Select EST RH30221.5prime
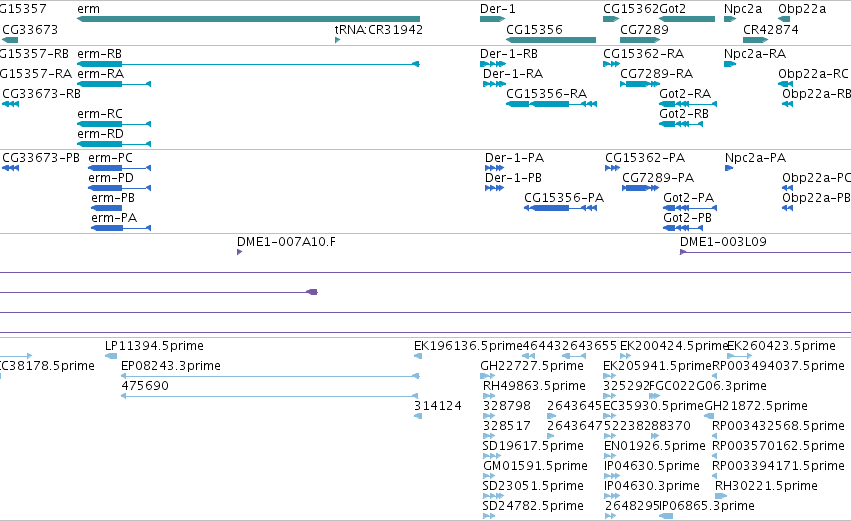 coord(721,496)
